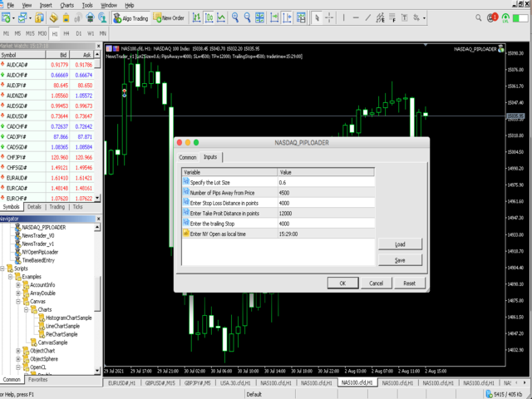Select the M15 timeframe
Image resolution: width=532 pixels, height=399 pixels.
(30, 33)
